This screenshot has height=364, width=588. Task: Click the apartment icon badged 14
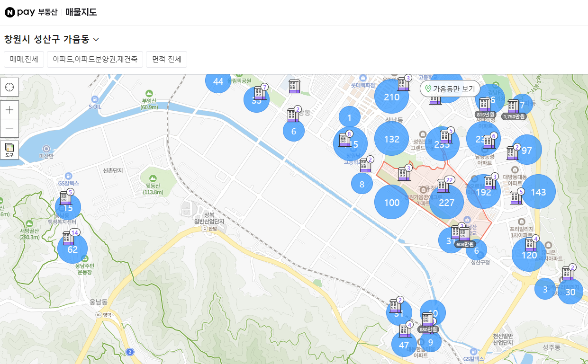(68, 238)
